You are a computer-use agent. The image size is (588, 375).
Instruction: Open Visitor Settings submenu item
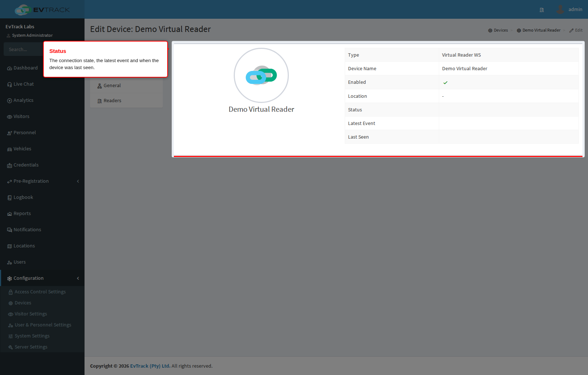coord(42,314)
